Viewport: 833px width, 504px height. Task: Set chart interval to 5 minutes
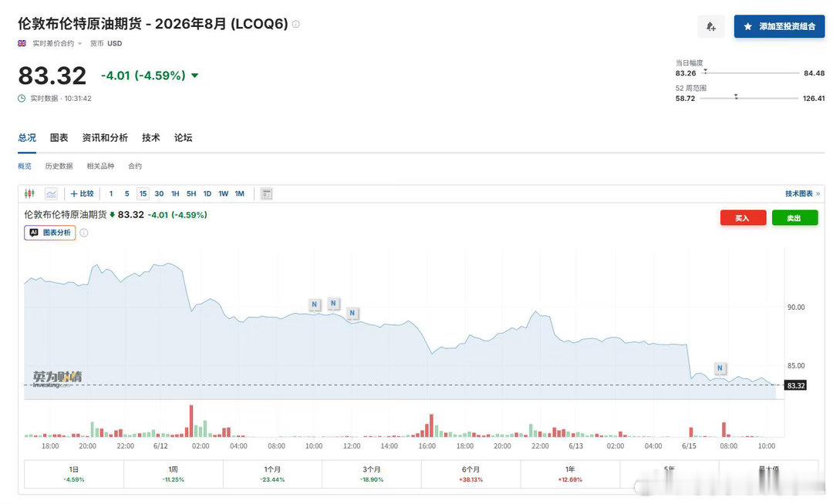(x=127, y=193)
